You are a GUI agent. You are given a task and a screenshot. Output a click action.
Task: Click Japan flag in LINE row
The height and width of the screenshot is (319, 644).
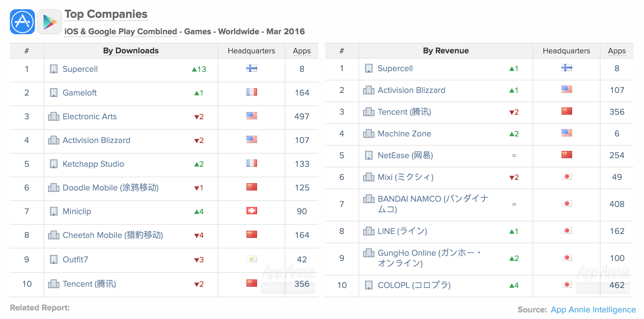pyautogui.click(x=567, y=231)
